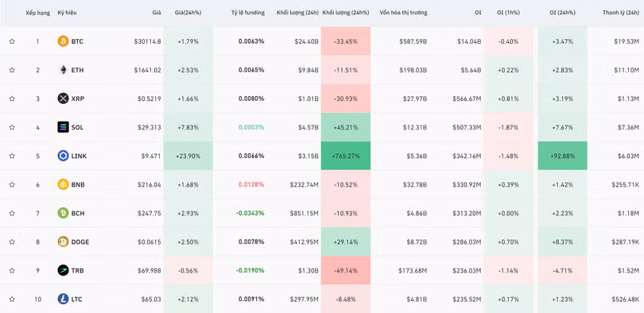The width and height of the screenshot is (644, 313).
Task: Select SOL funding rate 0.0003%
Action: tap(251, 127)
